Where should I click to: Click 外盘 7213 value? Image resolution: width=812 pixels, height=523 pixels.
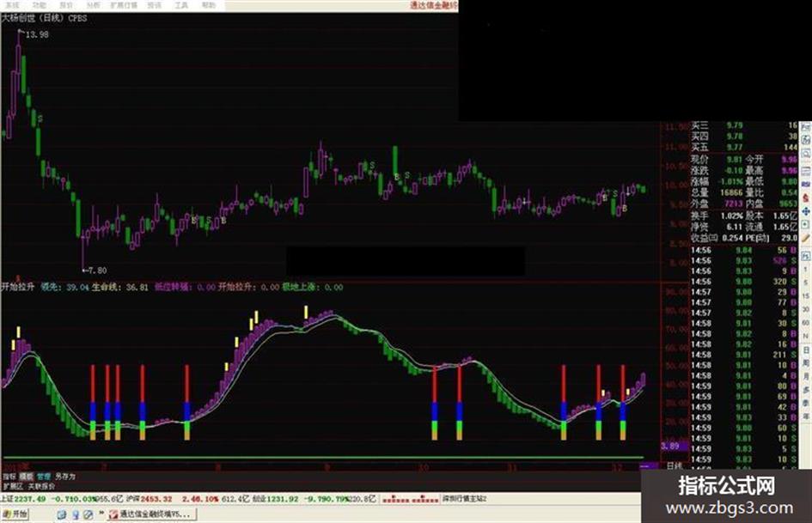point(733,204)
